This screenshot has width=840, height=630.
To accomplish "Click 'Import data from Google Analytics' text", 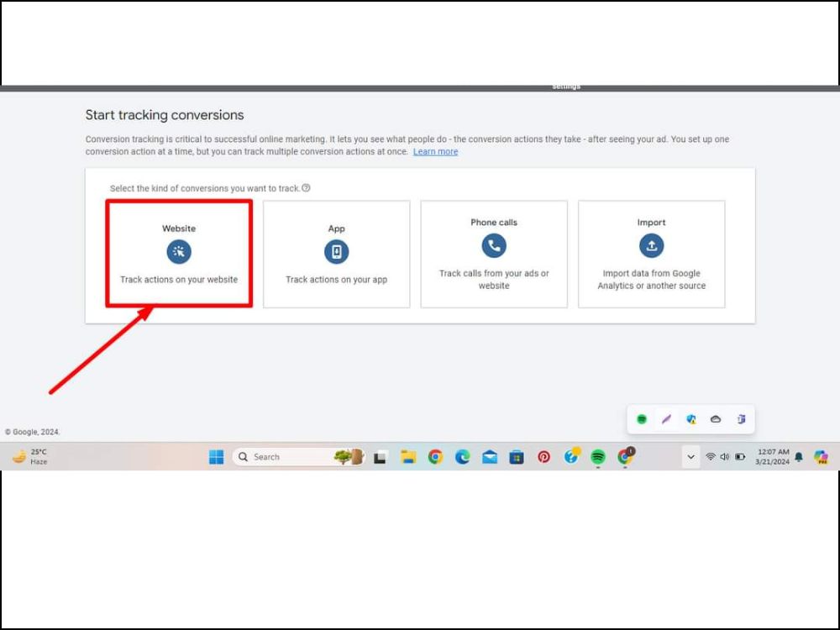I will click(x=652, y=279).
